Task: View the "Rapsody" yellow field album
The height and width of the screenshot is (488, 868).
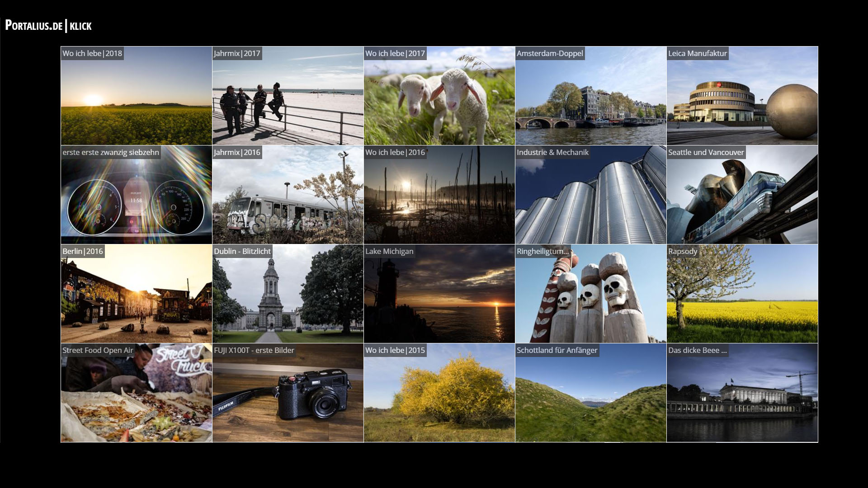Action: point(742,294)
